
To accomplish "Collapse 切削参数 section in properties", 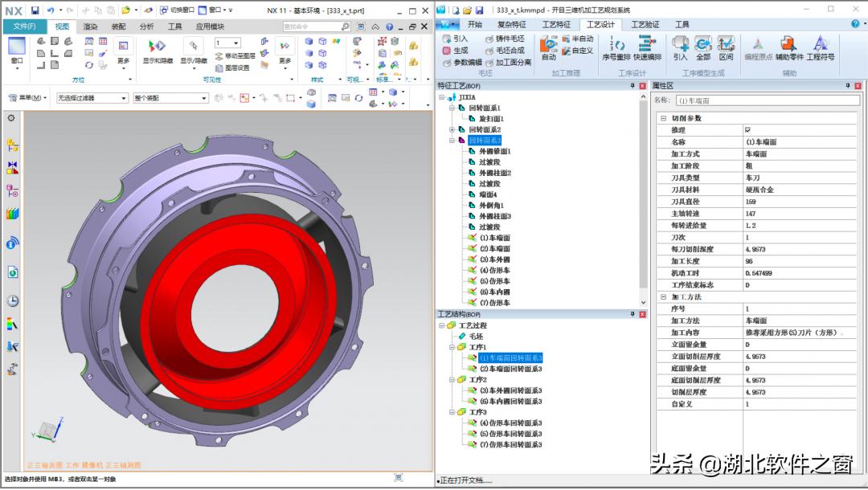I will (663, 118).
